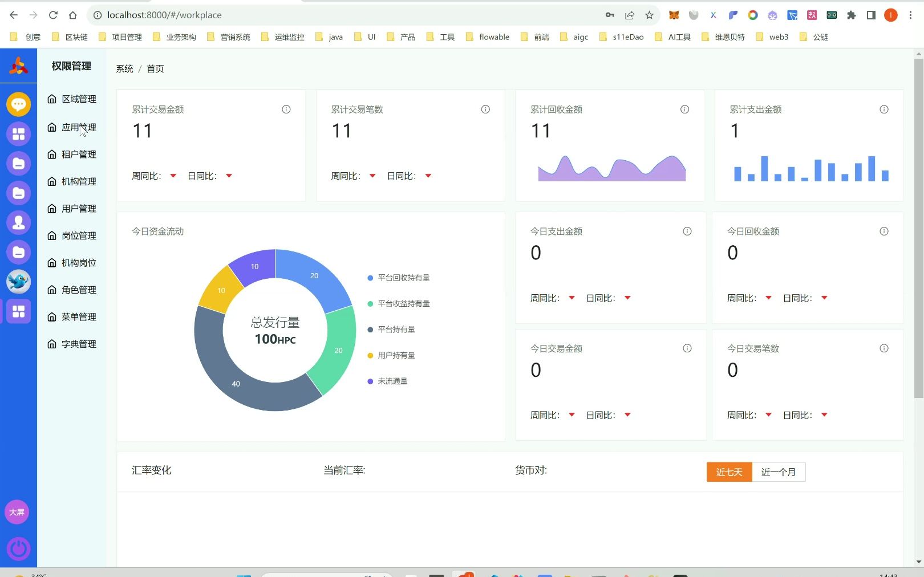Open the browser profile avatar
Image resolution: width=924 pixels, height=577 pixels.
(x=891, y=15)
